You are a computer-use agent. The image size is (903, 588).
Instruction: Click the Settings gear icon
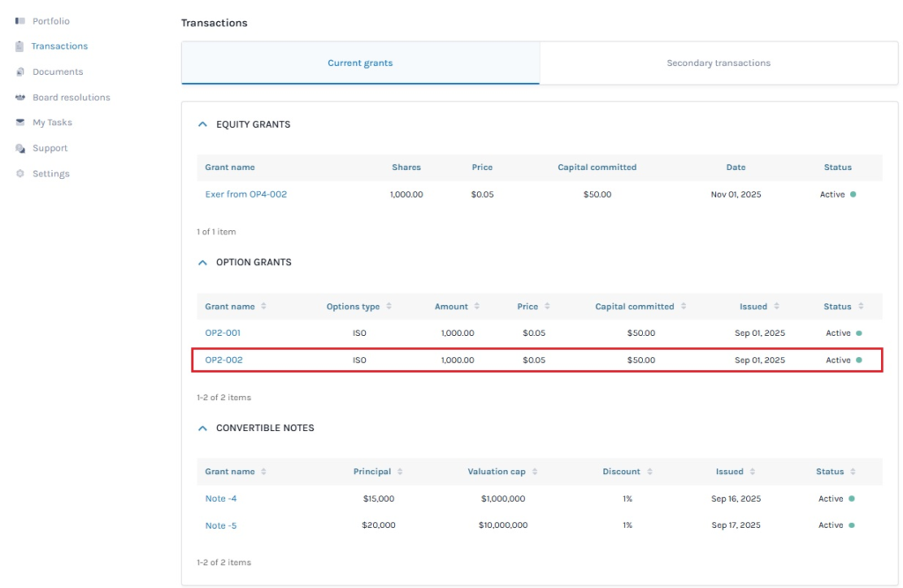[20, 174]
